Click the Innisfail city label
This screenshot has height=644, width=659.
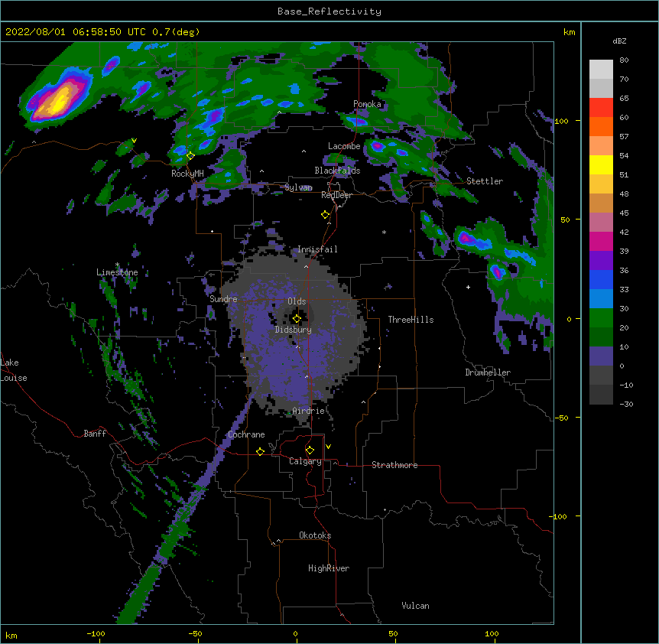[x=317, y=249]
